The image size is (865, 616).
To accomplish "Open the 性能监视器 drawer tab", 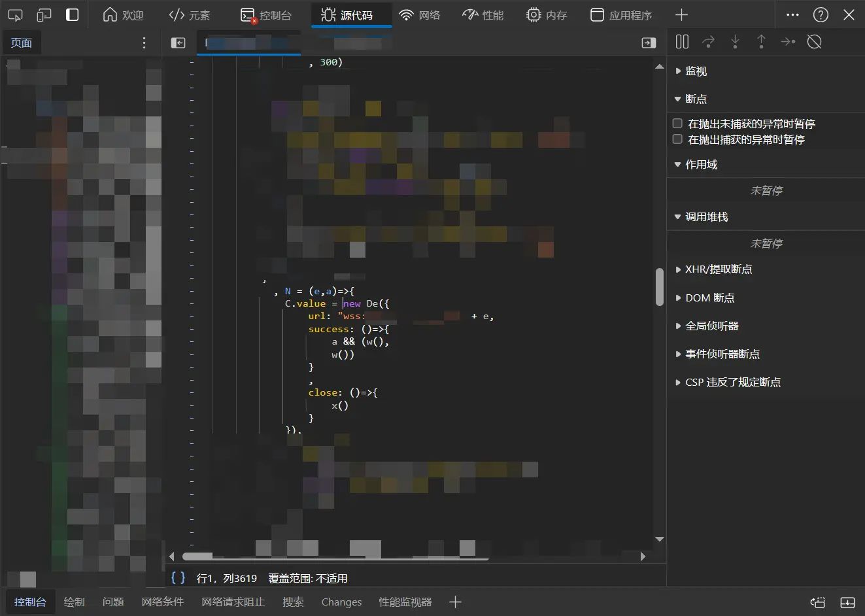I will [405, 602].
